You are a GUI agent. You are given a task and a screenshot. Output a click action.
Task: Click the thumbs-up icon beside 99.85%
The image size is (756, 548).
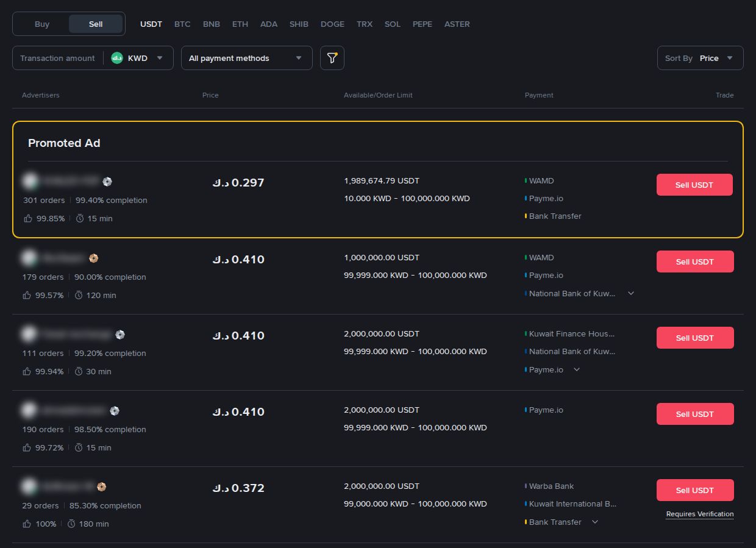click(27, 218)
